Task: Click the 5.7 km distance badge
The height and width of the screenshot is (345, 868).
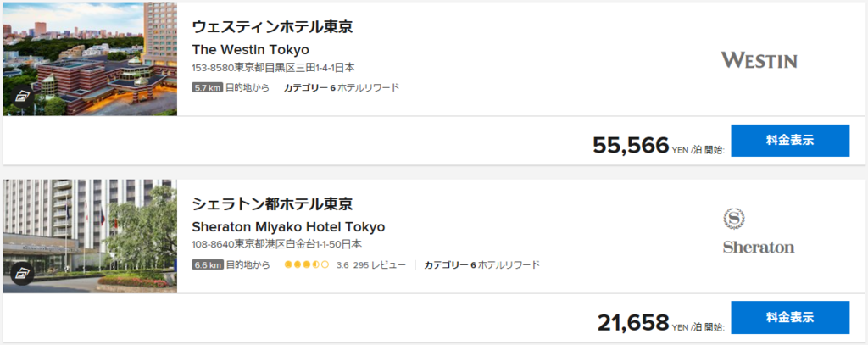Action: pos(208,87)
